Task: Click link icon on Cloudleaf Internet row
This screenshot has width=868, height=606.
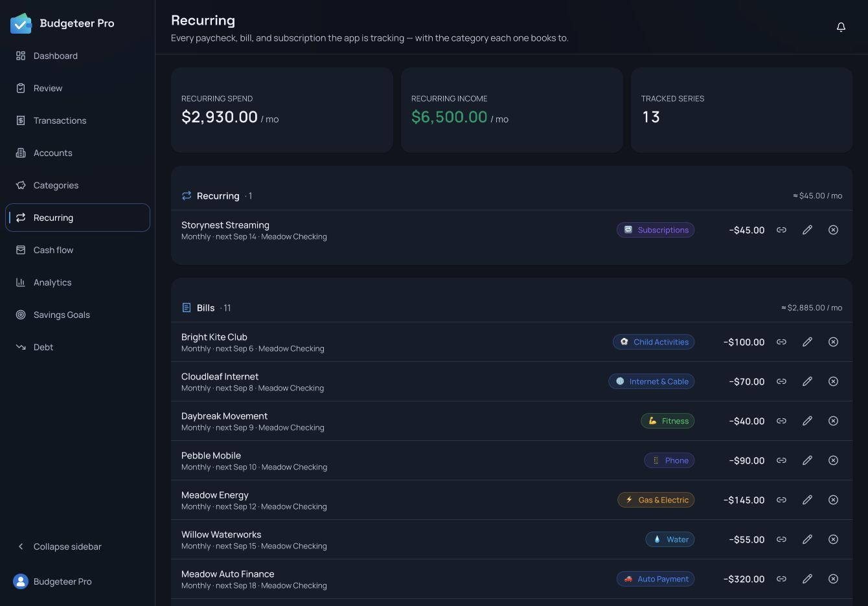Action: coord(782,381)
